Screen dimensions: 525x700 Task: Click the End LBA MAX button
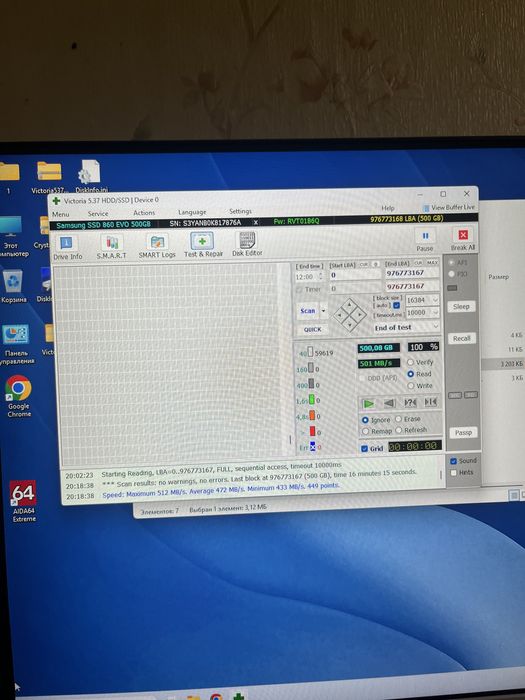point(432,263)
